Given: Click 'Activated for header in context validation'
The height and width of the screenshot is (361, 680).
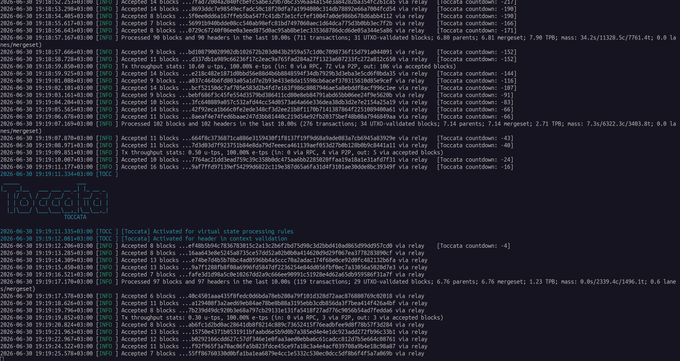Looking at the screenshot, I should tap(220, 239).
